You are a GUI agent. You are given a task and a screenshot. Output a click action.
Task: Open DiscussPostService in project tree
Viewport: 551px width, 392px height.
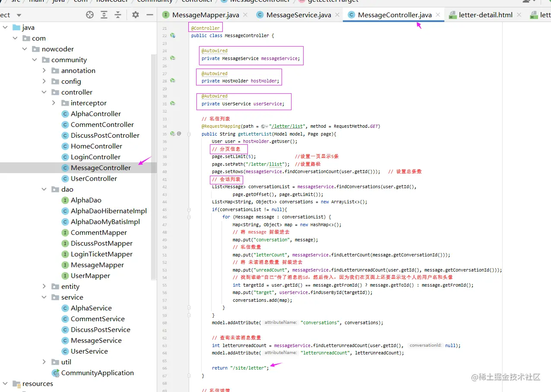101,330
